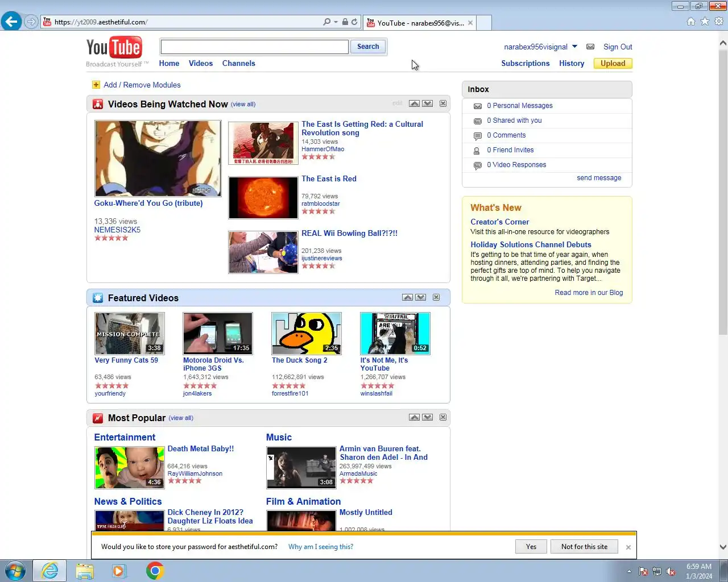Viewport: 728px width, 582px height.
Task: Open the browser home icon
Action: click(691, 22)
